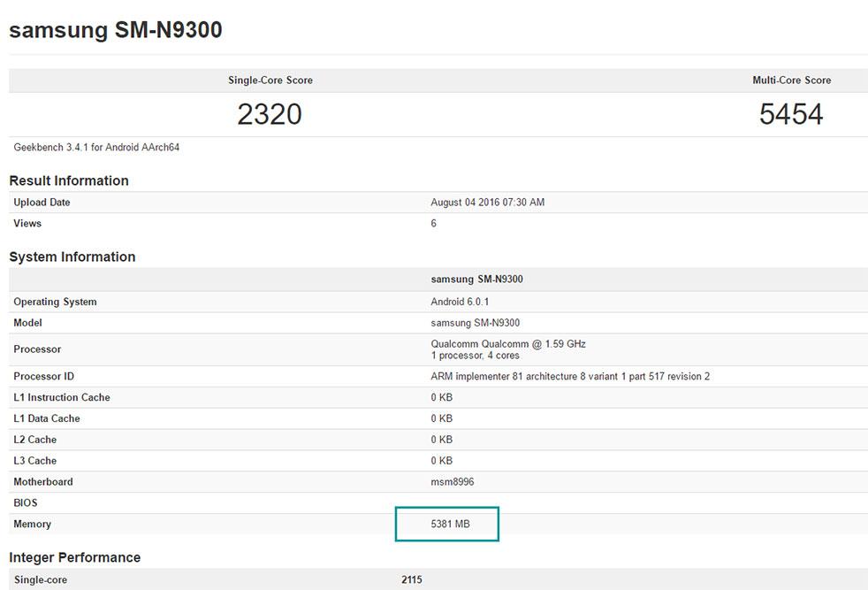The height and width of the screenshot is (590, 868).
Task: Click the L3 Cache row label
Action: coord(35,461)
